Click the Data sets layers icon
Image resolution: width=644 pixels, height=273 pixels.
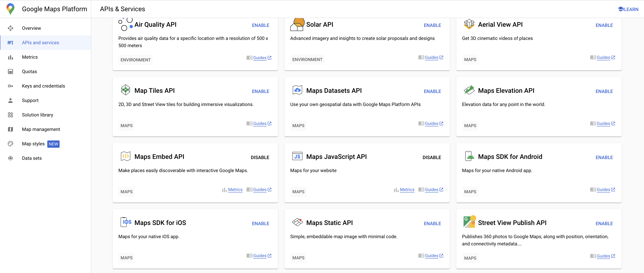(x=10, y=158)
